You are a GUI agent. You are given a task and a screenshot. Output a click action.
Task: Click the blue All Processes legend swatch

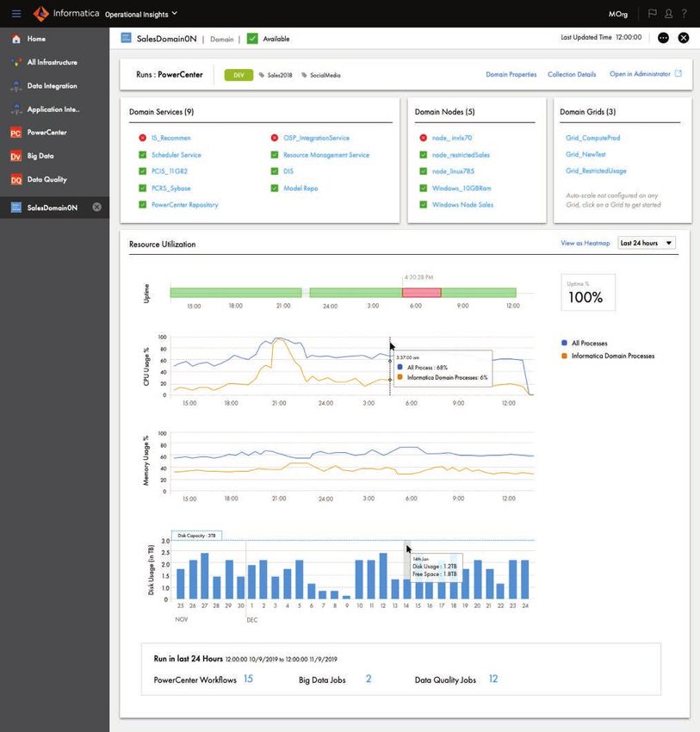[x=564, y=343]
